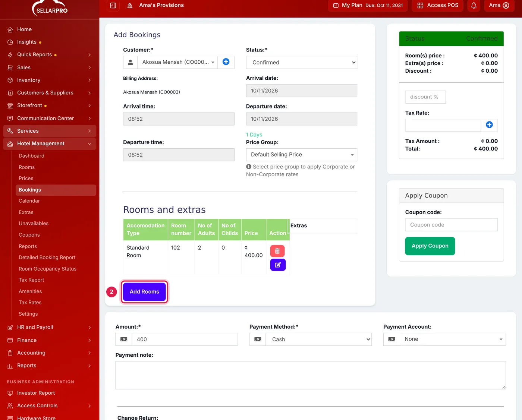
Task: Click the Sales cart icon
Action: [x=10, y=67]
